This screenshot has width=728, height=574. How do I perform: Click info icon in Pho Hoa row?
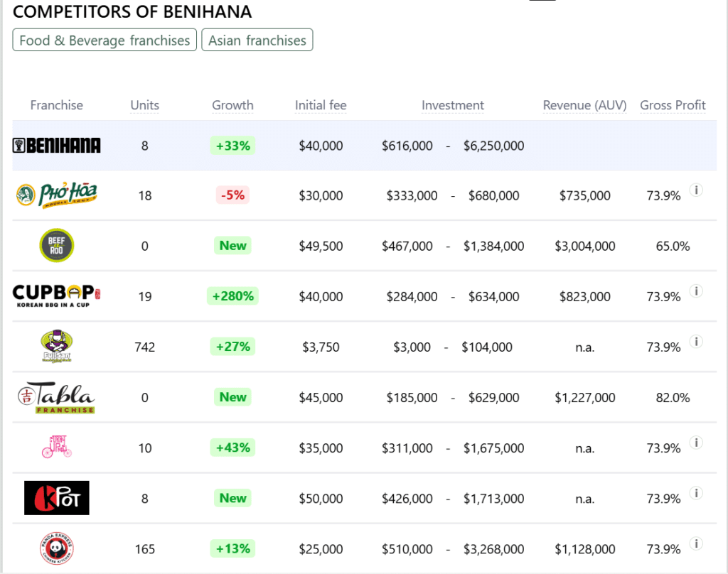[696, 190]
